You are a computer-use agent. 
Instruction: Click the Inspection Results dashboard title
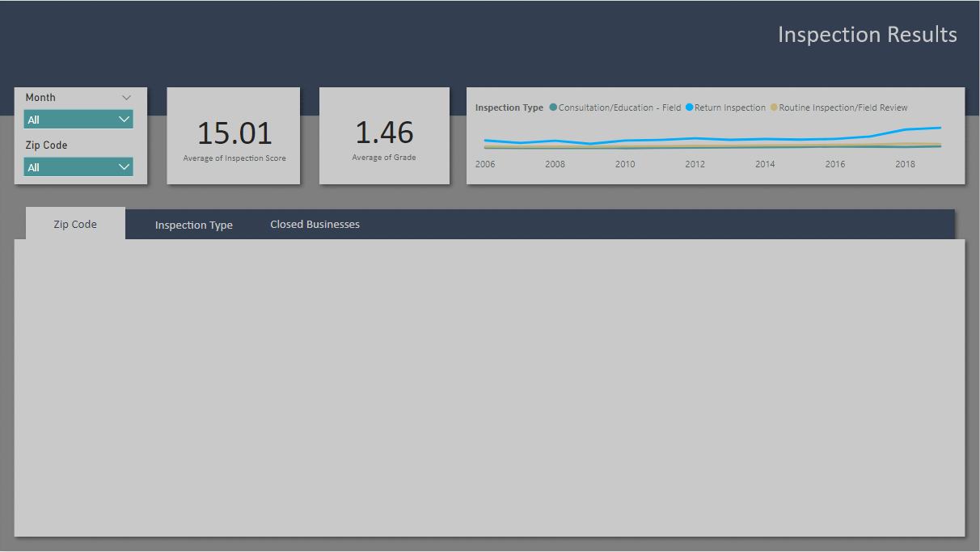867,34
